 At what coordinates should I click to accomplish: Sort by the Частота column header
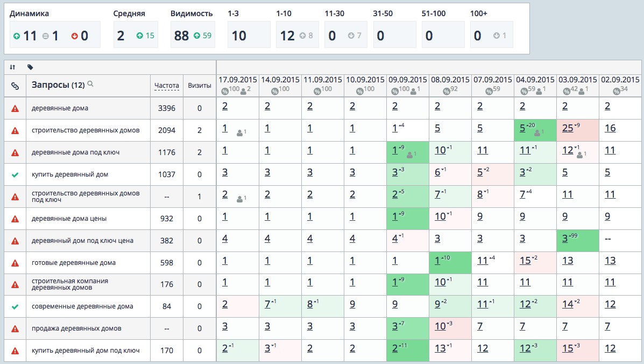(x=166, y=85)
